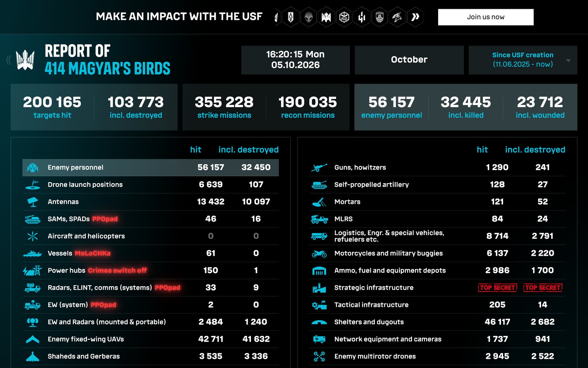Click the Ammo, fuel and equipment depots icon

(319, 271)
